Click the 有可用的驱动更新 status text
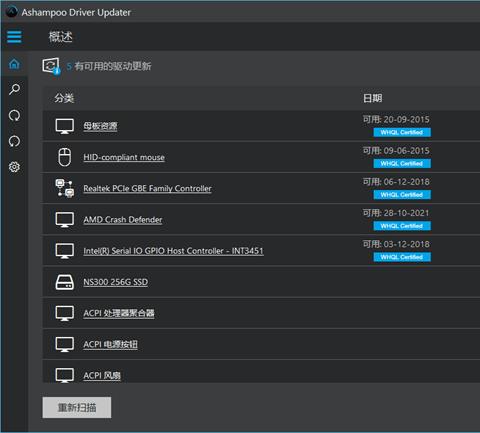 112,66
